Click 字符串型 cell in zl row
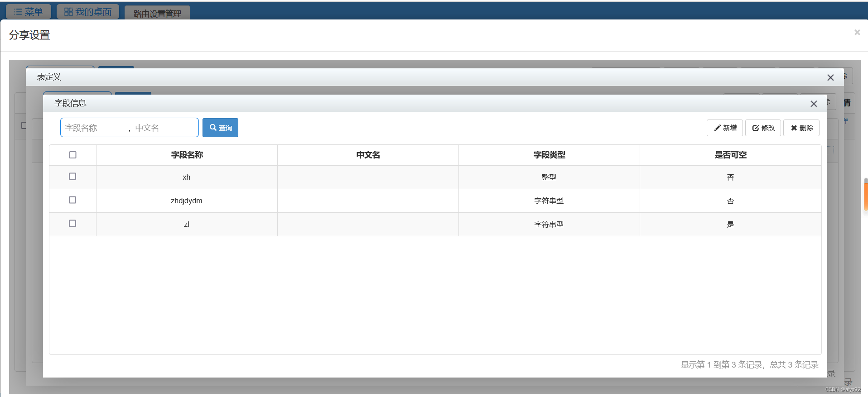This screenshot has height=397, width=868. [549, 225]
